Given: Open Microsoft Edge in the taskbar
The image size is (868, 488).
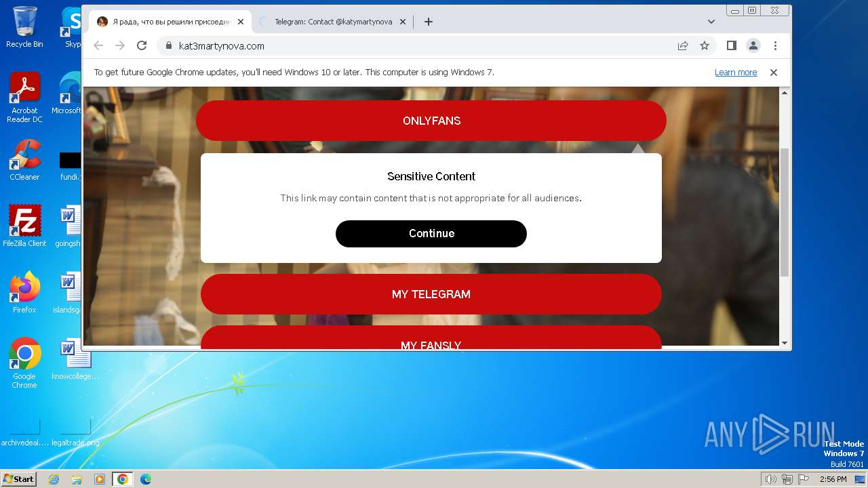Looking at the screenshot, I should [x=146, y=479].
